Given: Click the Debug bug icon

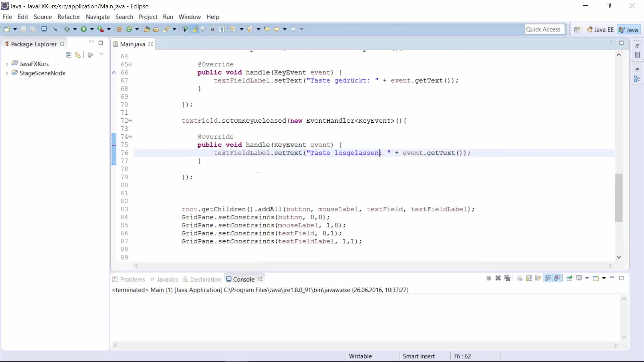Looking at the screenshot, I should pos(67,29).
